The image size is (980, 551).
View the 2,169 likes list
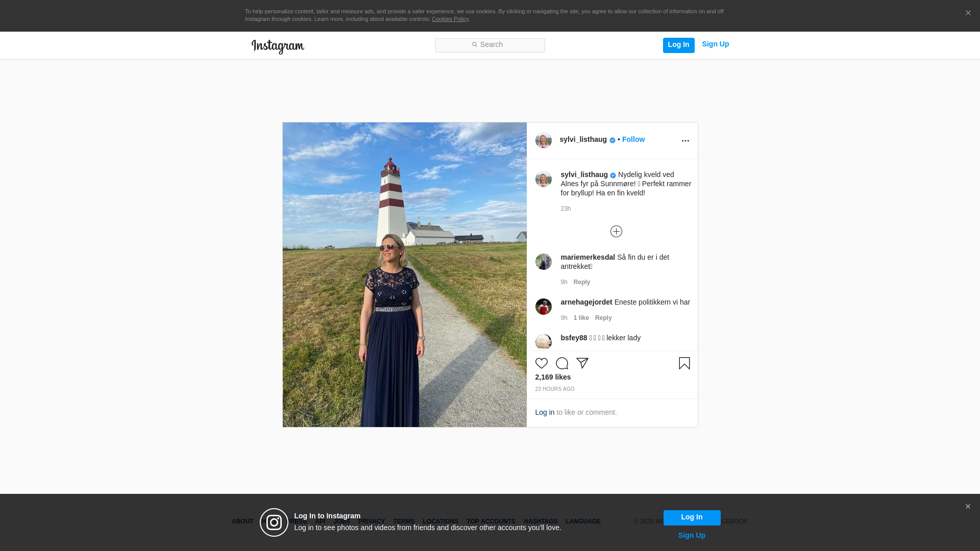pos(553,377)
